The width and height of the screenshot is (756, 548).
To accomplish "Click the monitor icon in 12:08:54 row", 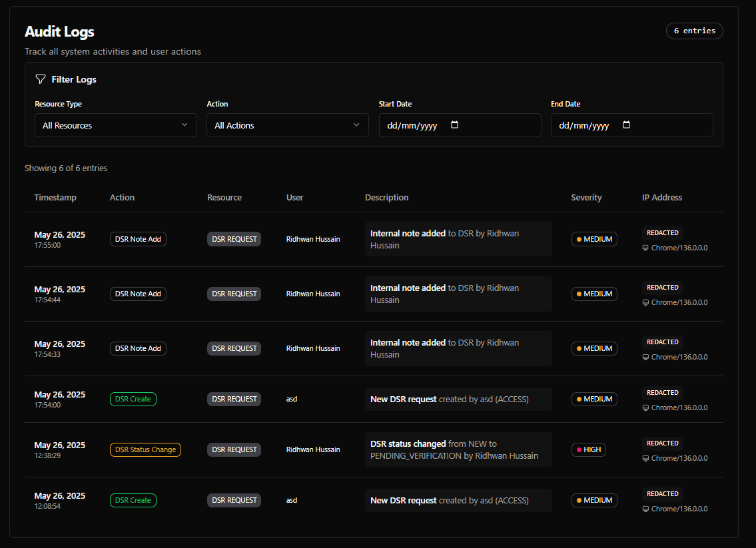I will pyautogui.click(x=645, y=509).
